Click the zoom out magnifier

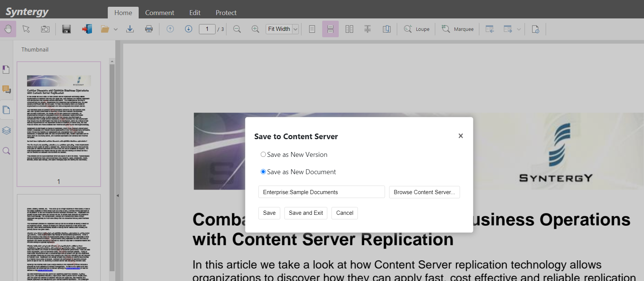tap(237, 29)
